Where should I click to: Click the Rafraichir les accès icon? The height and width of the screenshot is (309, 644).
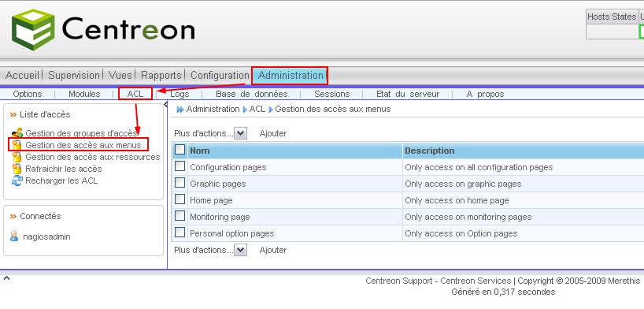click(17, 169)
